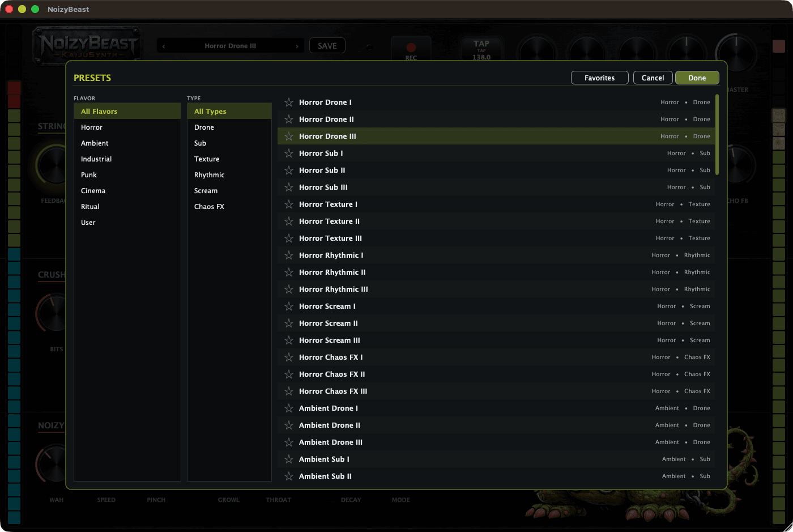The image size is (793, 532).
Task: Choose the Punk flavor
Action: pyautogui.click(x=127, y=175)
